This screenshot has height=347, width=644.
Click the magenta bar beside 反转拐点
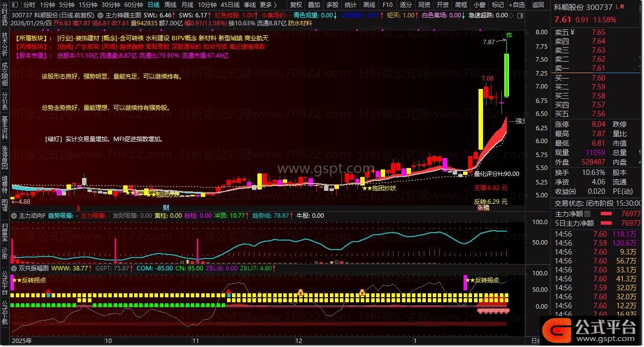(465, 282)
